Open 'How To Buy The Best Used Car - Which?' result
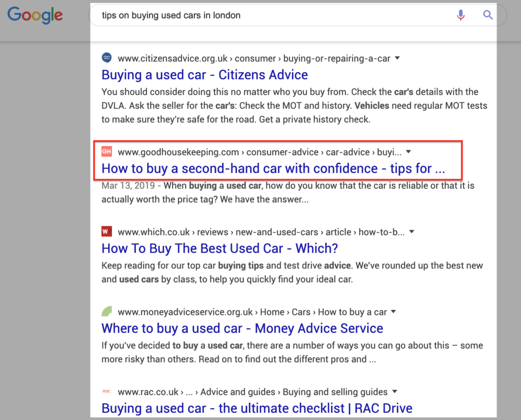The height and width of the screenshot is (420, 521). [x=220, y=248]
